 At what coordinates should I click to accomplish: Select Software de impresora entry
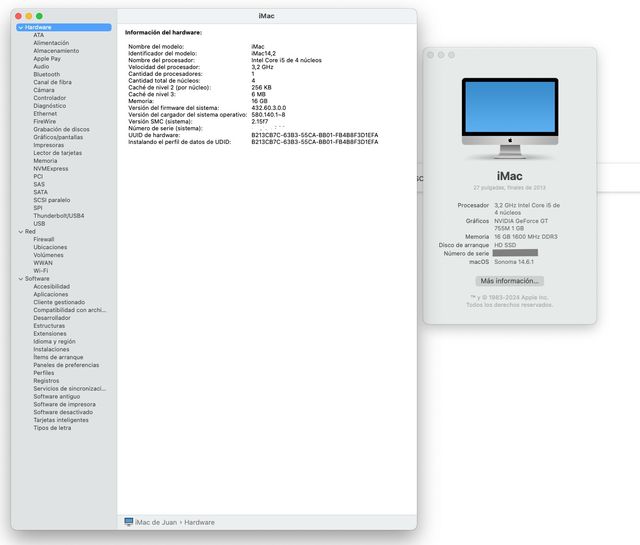(x=64, y=404)
